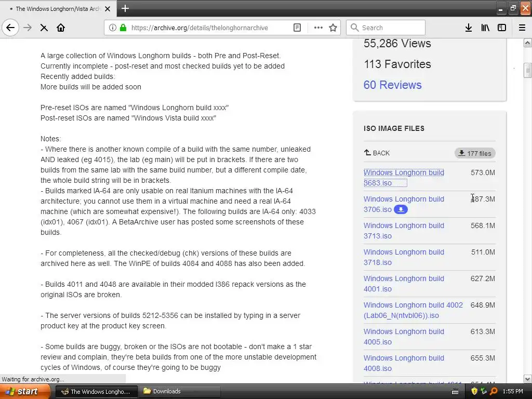The height and width of the screenshot is (399, 532).
Task: Click the Notes: line in description
Action: 50,139
